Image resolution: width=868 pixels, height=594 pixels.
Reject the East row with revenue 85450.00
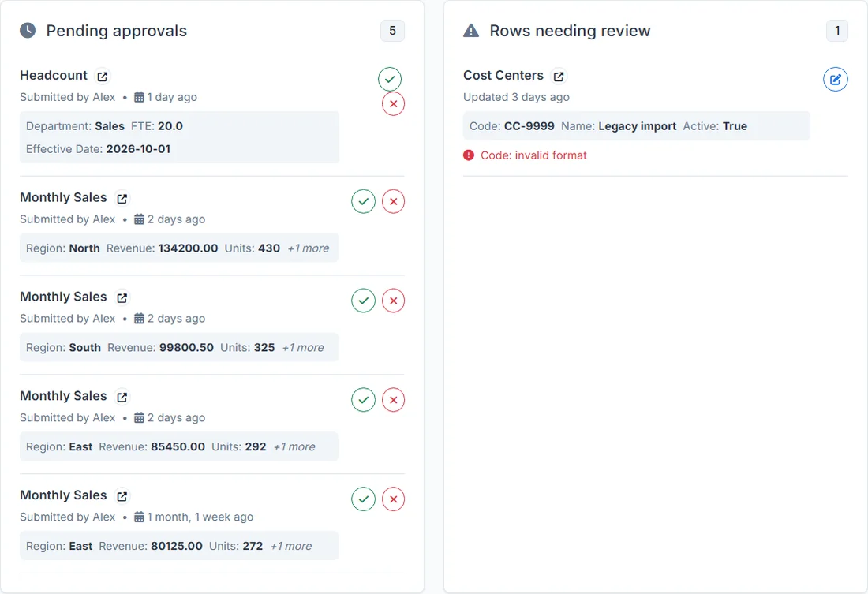[x=393, y=400]
